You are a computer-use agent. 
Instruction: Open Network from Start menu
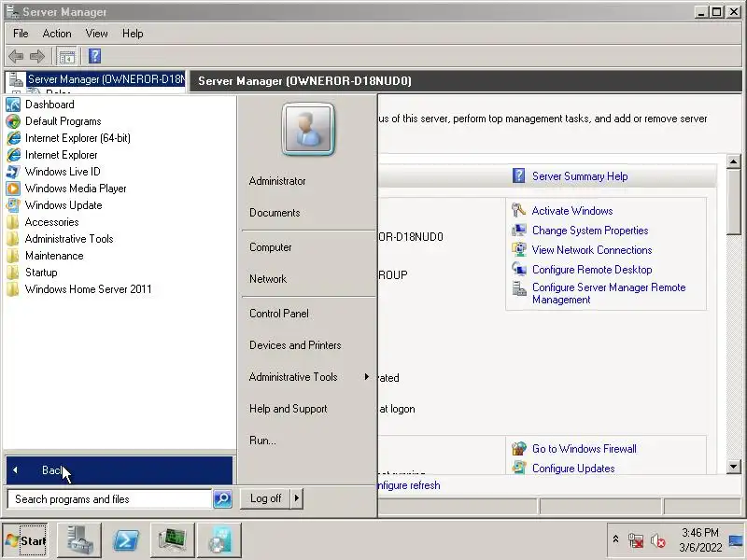pos(268,279)
